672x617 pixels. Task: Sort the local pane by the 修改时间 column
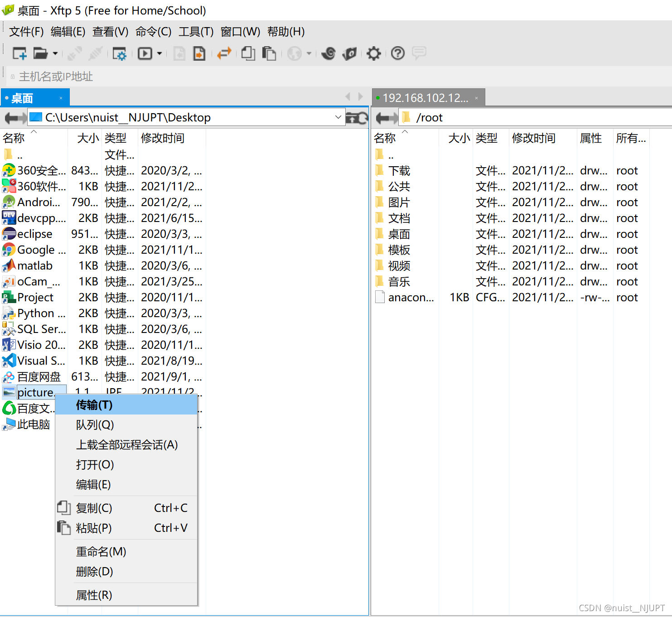[x=172, y=138]
